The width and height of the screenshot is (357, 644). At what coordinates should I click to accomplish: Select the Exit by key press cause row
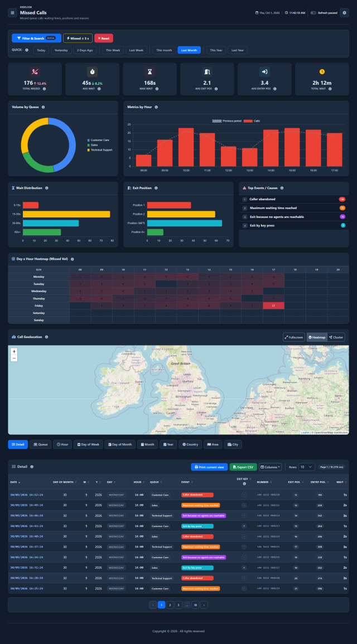tap(294, 225)
